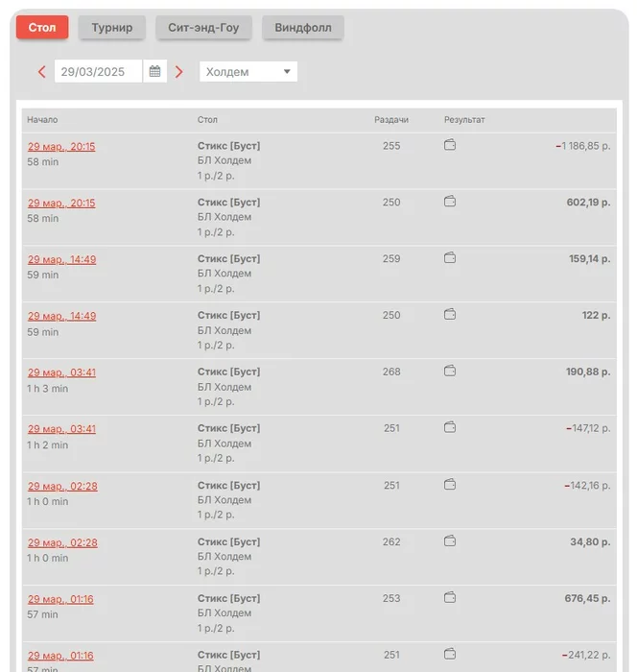Click wallet icon for the 602,19 р. session

tap(450, 203)
